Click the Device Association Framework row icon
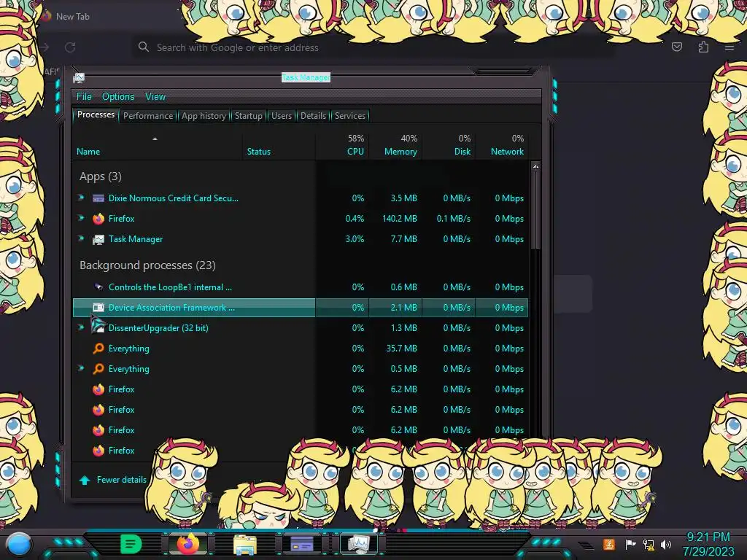747x560 pixels. [98, 308]
